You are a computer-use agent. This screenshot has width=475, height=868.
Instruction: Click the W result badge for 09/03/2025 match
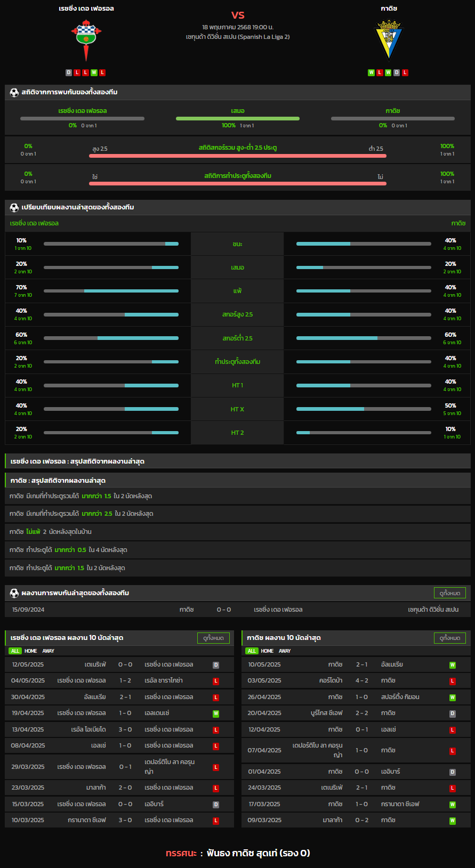click(452, 821)
